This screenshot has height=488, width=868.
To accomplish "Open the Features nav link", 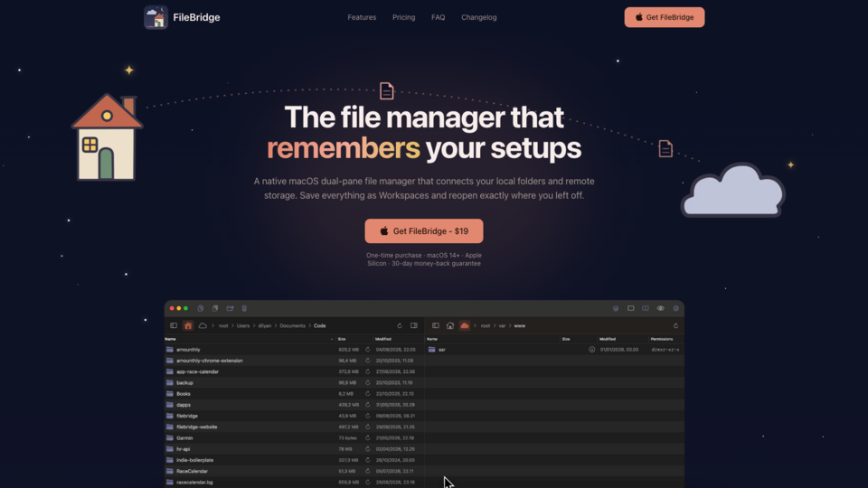I will pyautogui.click(x=362, y=17).
